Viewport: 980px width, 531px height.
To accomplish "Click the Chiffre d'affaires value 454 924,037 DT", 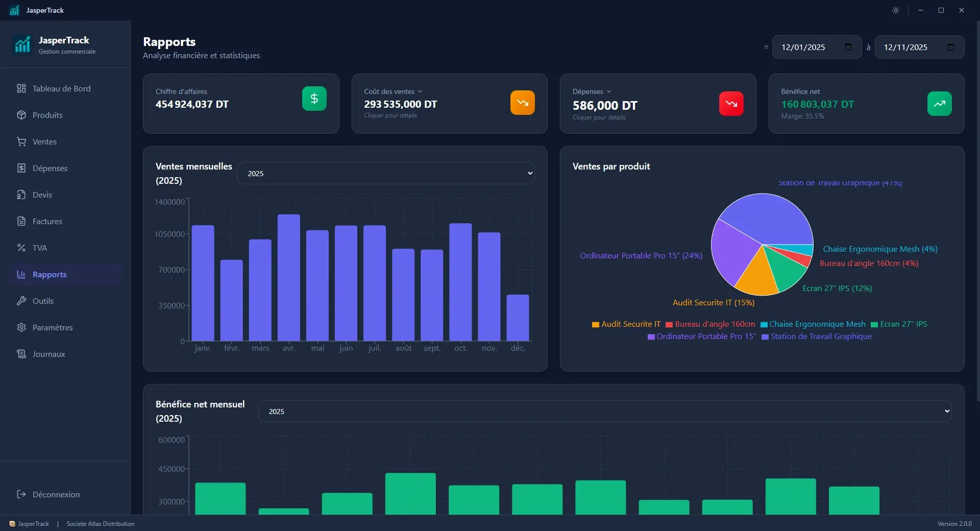I will point(192,104).
